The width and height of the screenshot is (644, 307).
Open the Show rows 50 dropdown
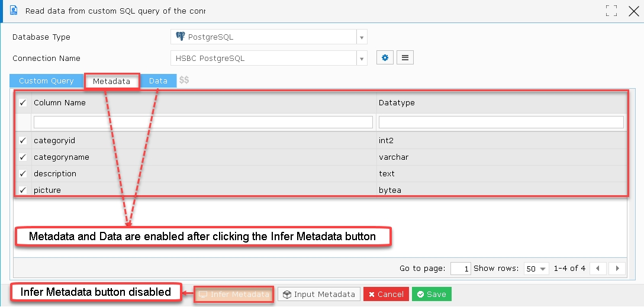[537, 269]
